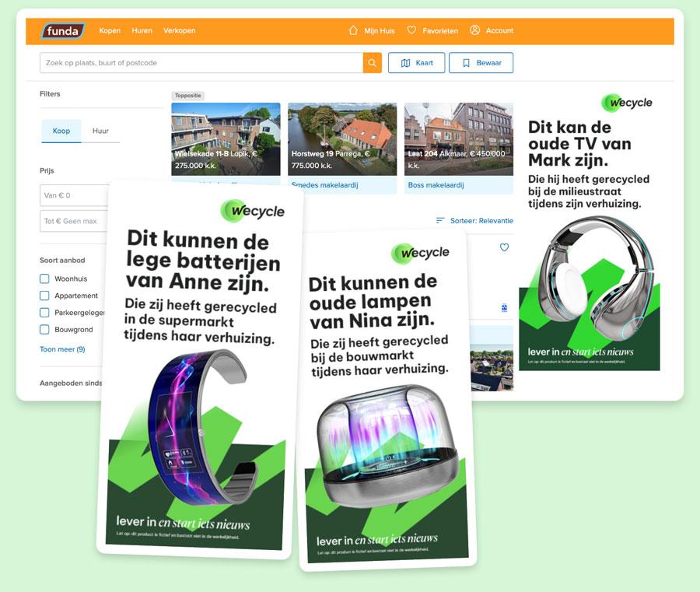Image resolution: width=700 pixels, height=592 pixels.
Task: Click the Bewaar button
Action: [x=481, y=63]
